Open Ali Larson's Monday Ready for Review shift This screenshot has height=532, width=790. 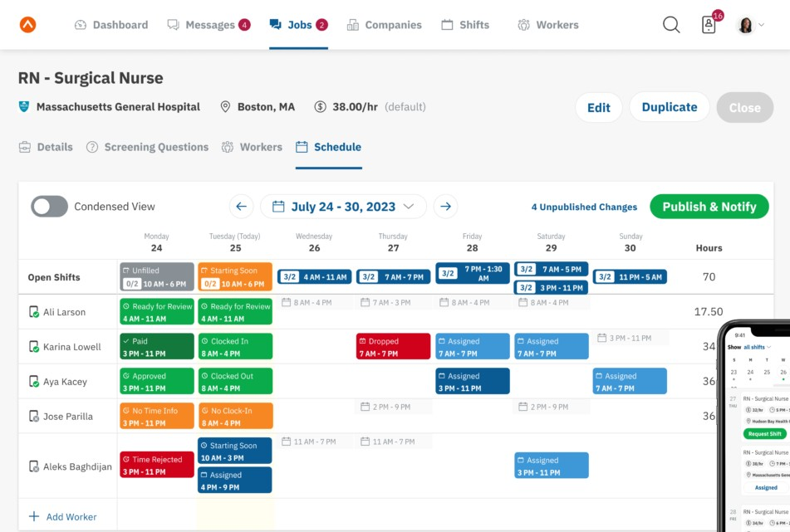(x=157, y=312)
